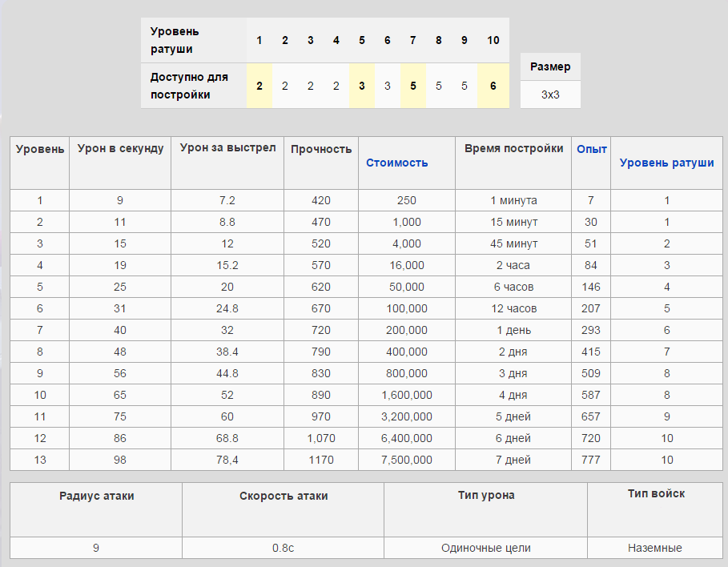Screen dimensions: 728x567
Task: Click the Скорость атаки header
Action: click(x=283, y=496)
